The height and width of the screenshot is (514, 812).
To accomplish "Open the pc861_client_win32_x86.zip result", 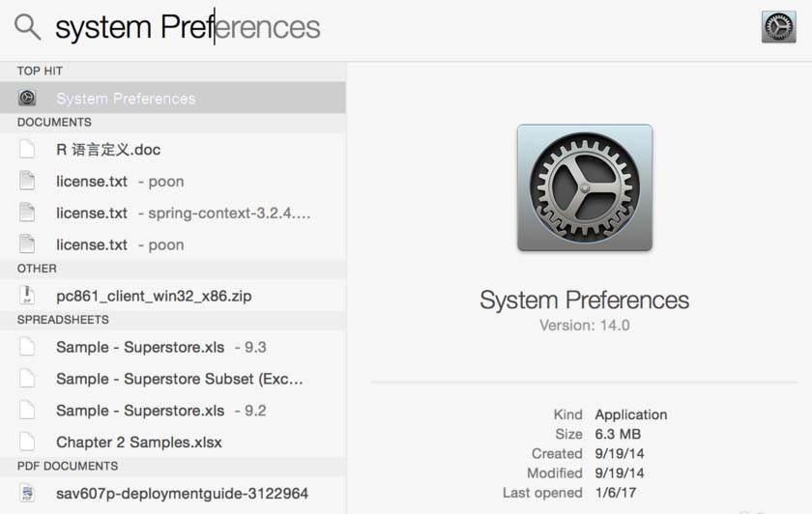I will (x=154, y=296).
